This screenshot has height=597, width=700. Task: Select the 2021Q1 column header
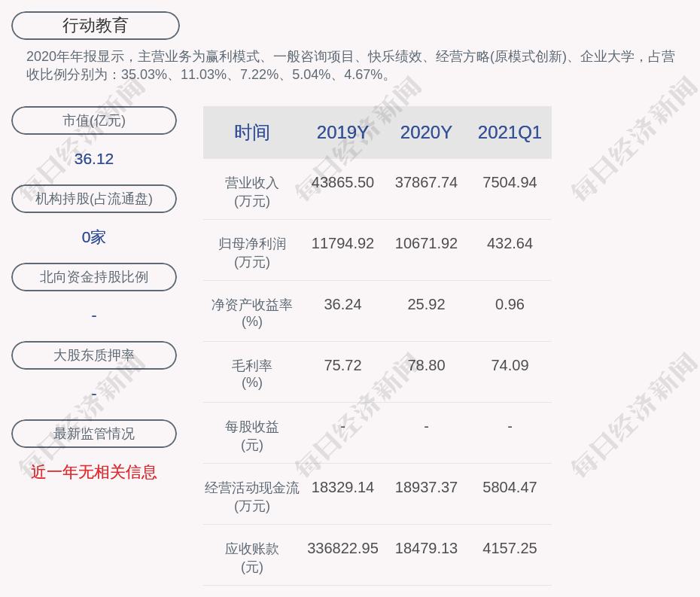point(510,132)
